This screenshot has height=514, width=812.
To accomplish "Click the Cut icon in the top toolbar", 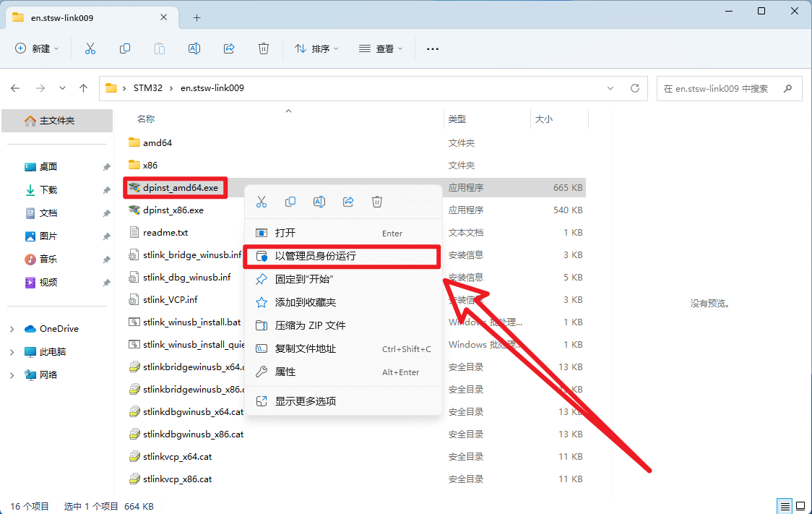I will coord(90,48).
